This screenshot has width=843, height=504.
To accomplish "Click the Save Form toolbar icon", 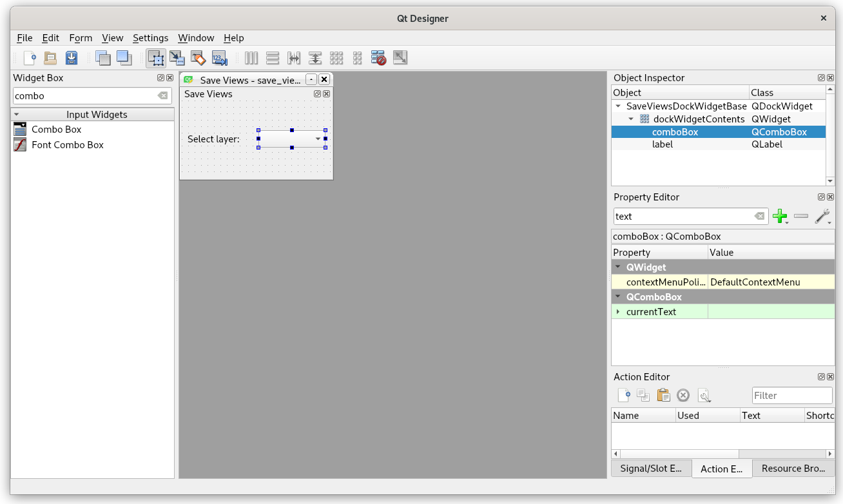I will [72, 58].
